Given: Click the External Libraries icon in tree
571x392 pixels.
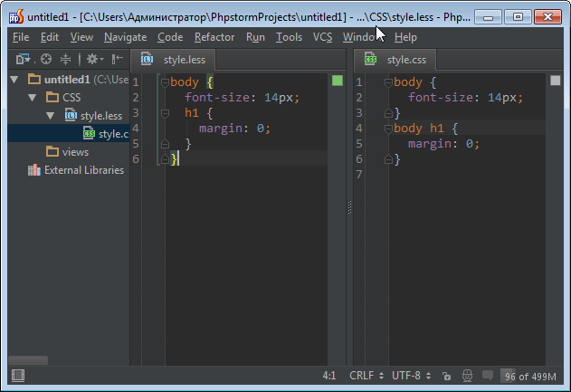Looking at the screenshot, I should tap(33, 170).
